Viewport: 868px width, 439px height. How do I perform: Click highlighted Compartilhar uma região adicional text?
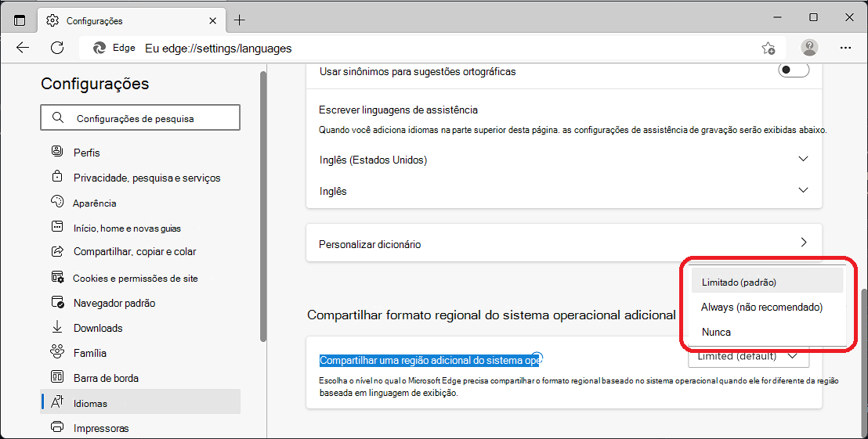click(x=429, y=361)
